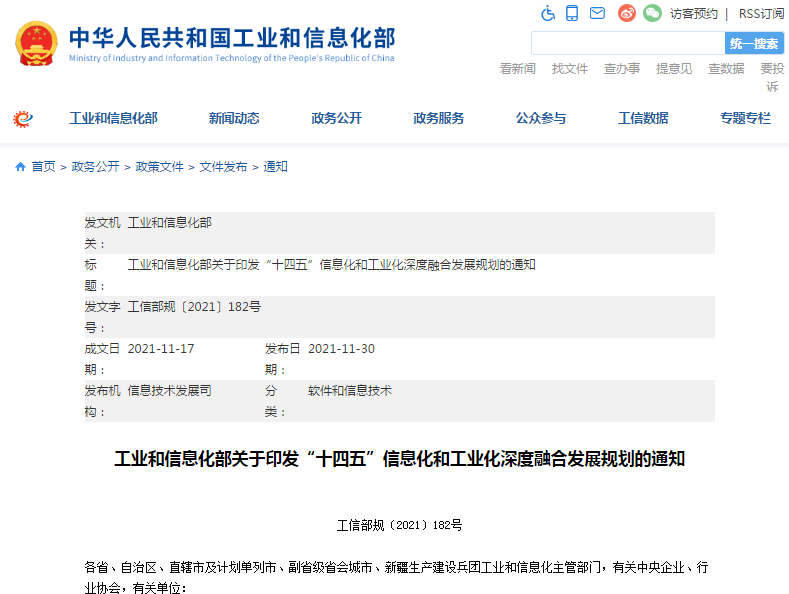Image resolution: width=789 pixels, height=594 pixels.
Task: Select 政务公开 in the main navigation
Action: tap(336, 118)
